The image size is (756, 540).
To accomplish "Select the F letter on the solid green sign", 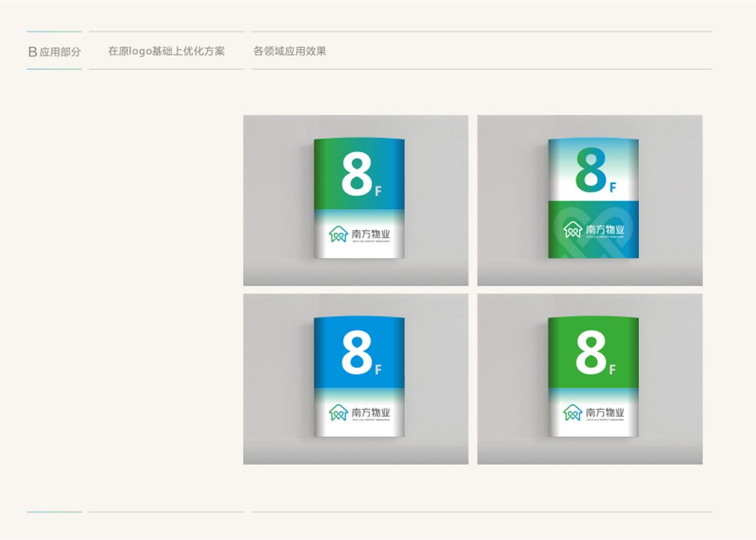I will (612, 370).
